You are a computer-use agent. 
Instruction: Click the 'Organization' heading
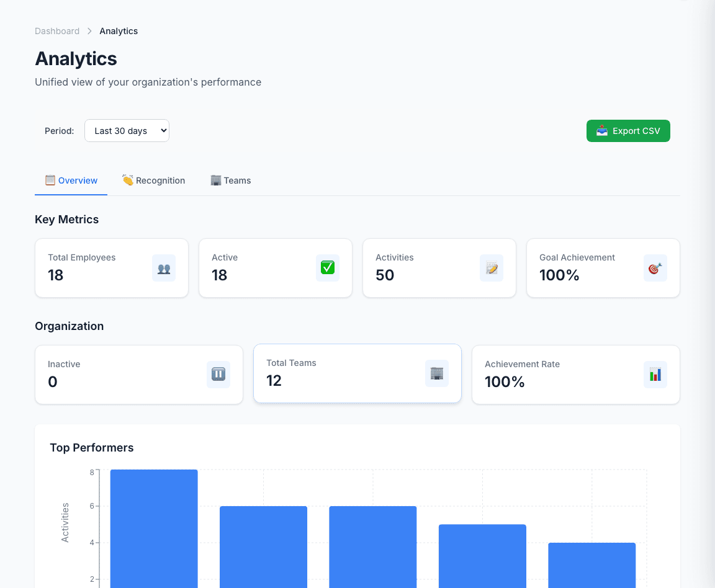click(70, 326)
